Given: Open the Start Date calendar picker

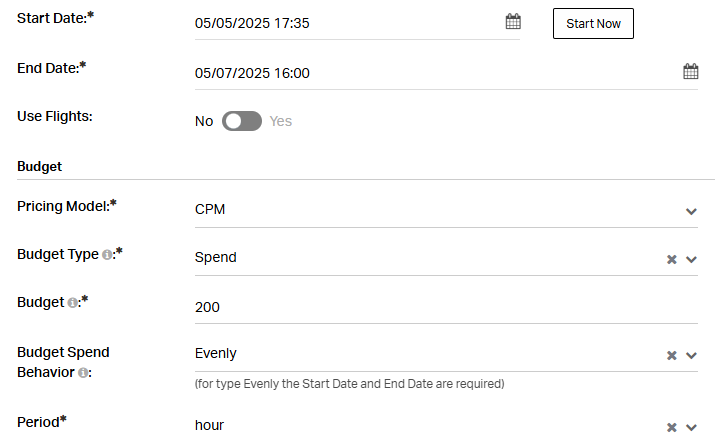Looking at the screenshot, I should 513,21.
